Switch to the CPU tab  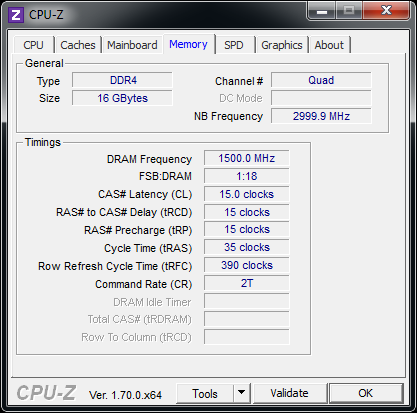[x=33, y=45]
